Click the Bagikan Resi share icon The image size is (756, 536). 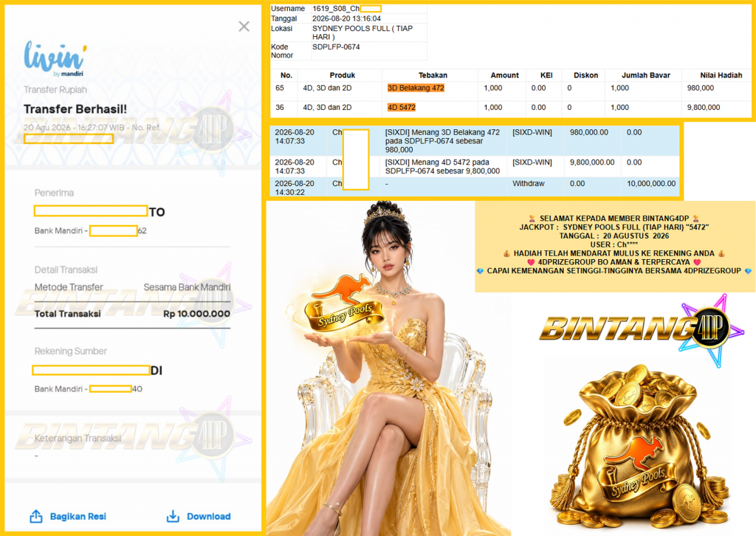point(36,516)
